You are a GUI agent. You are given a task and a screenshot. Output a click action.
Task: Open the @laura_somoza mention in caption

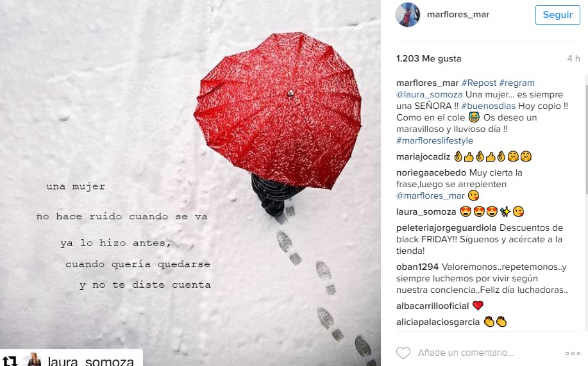[430, 94]
